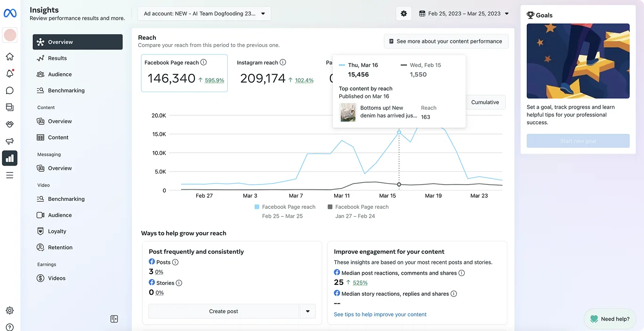
Task: Open Loyalty in the sidebar
Action: [x=78, y=231]
